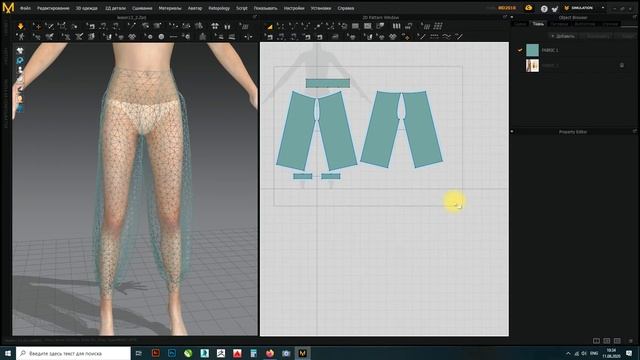Delete the second fabric using trash icon

[622, 65]
